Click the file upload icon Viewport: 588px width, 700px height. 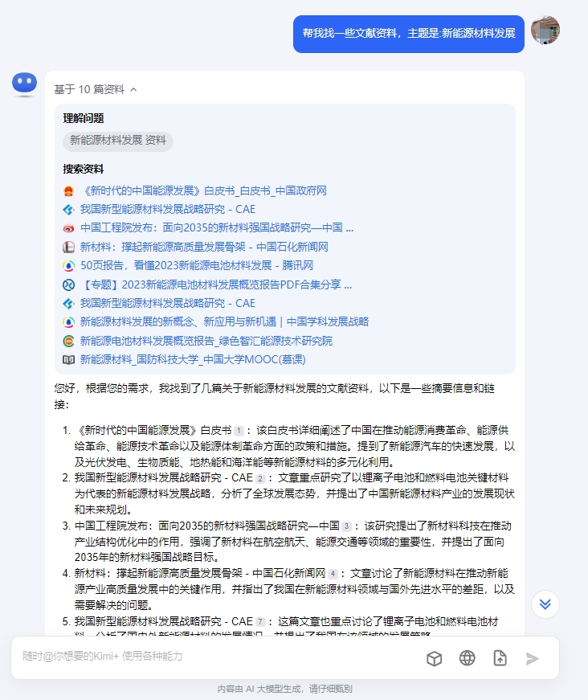pyautogui.click(x=500, y=658)
